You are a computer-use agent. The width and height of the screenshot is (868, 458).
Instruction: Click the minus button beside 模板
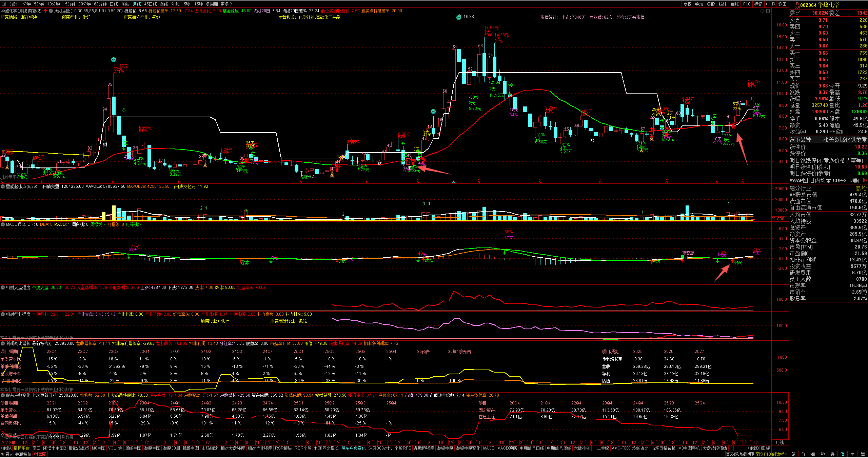point(784,448)
